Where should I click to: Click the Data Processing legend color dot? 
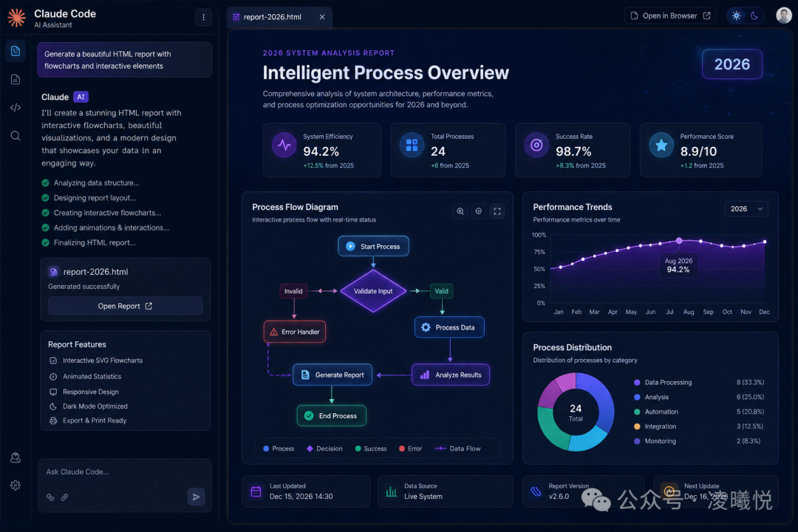click(x=637, y=382)
